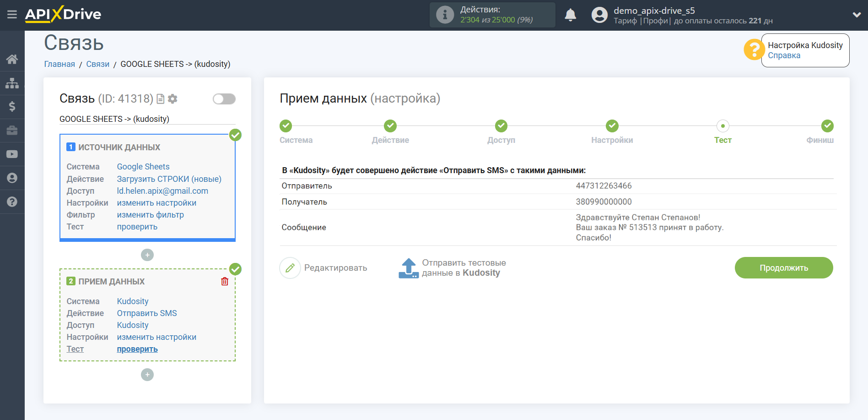This screenshot has width=868, height=420.
Task: Select recipient value 380990000000
Action: coord(604,202)
